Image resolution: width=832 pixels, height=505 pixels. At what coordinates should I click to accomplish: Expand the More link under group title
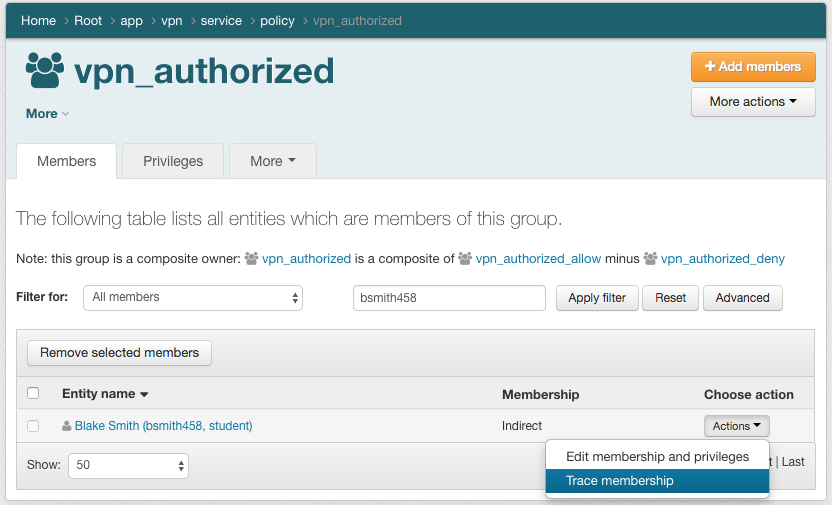[x=47, y=114]
